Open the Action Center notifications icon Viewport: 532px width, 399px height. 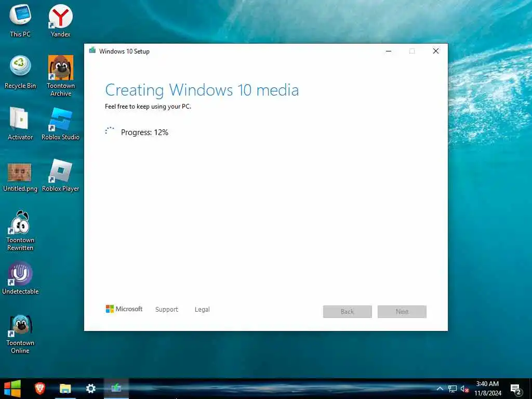point(516,389)
